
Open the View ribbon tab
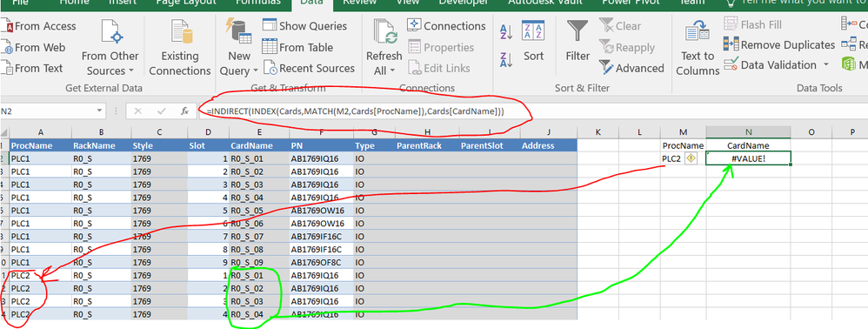408,3
